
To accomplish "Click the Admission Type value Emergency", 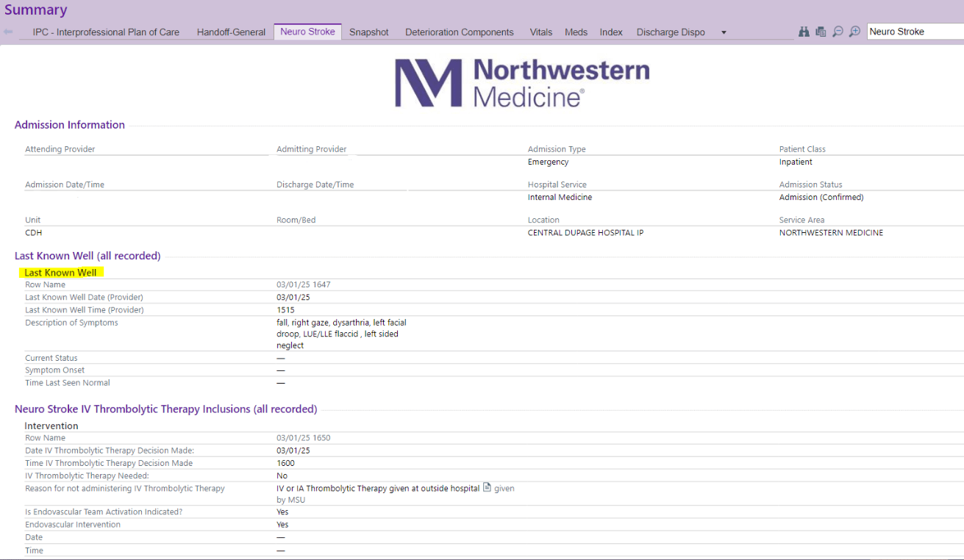I will pos(549,162).
